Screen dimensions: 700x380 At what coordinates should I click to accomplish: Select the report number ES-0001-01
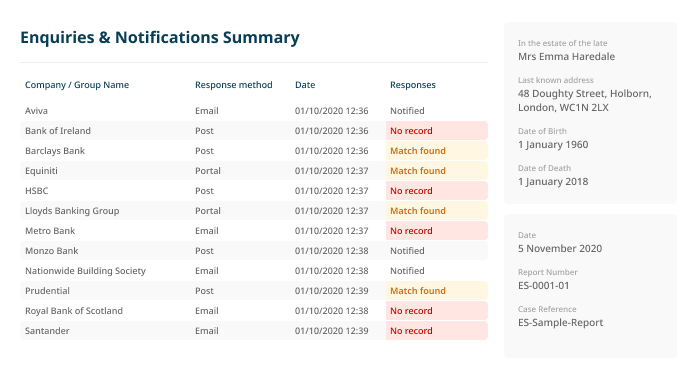tap(543, 286)
